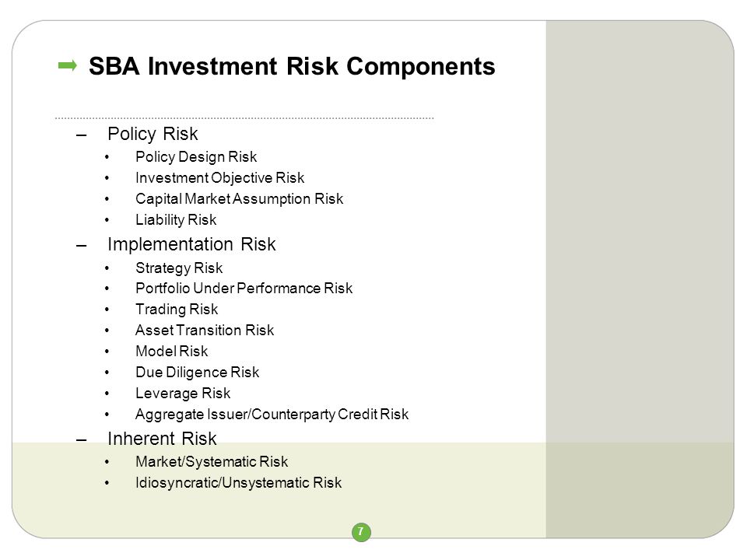Select the Trading Risk item

pos(177,310)
